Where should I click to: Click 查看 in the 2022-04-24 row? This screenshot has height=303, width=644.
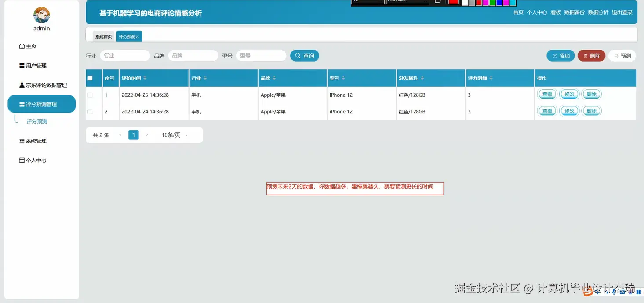pos(547,111)
